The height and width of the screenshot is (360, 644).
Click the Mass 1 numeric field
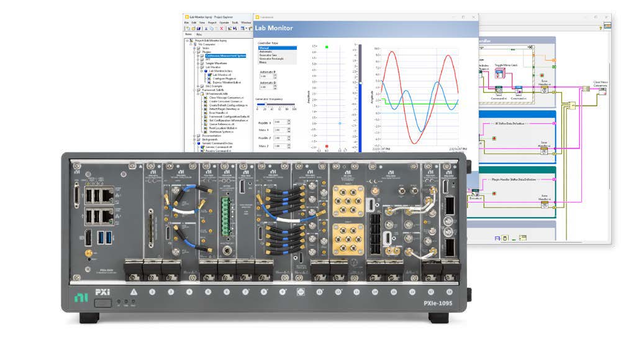tap(279, 130)
